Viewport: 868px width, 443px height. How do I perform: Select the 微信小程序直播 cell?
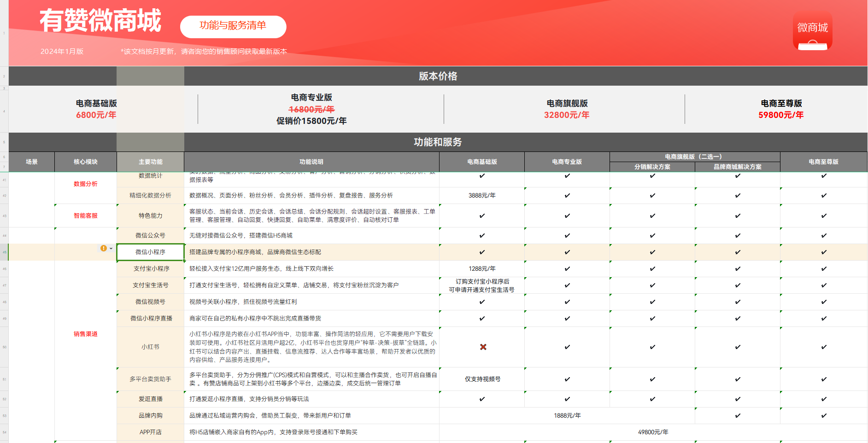(151, 318)
